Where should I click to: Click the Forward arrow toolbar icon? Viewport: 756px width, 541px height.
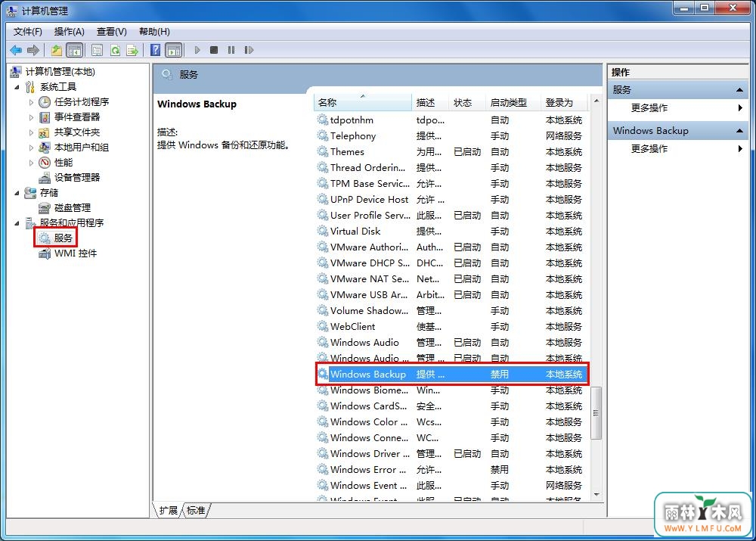(x=33, y=50)
